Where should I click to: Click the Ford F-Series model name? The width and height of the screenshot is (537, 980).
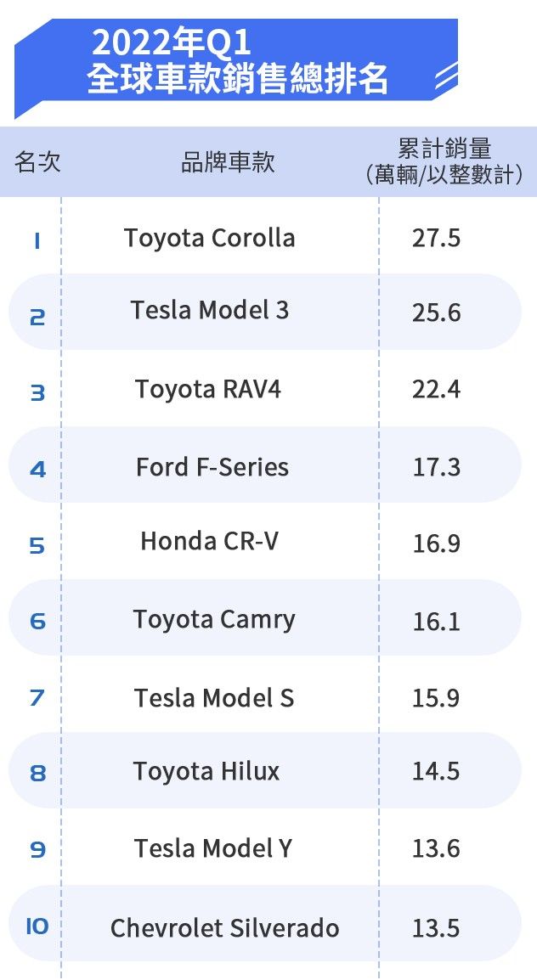(212, 467)
